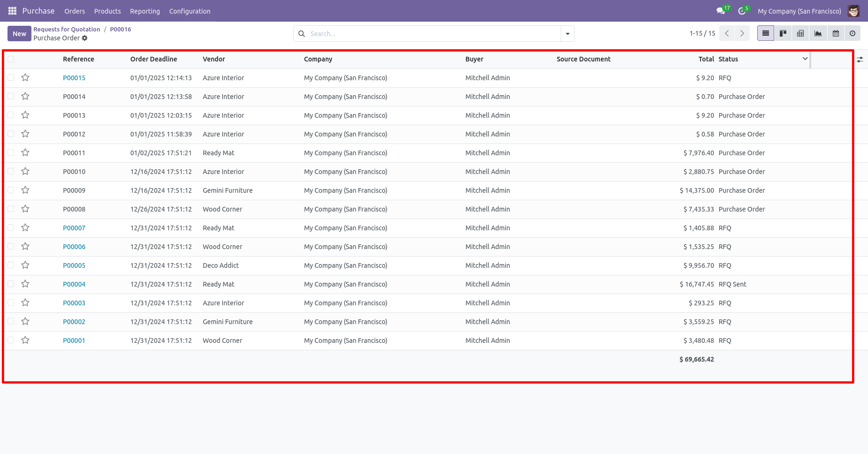Open the user avatar menu
Screen dimensions: 868x454
(853, 11)
